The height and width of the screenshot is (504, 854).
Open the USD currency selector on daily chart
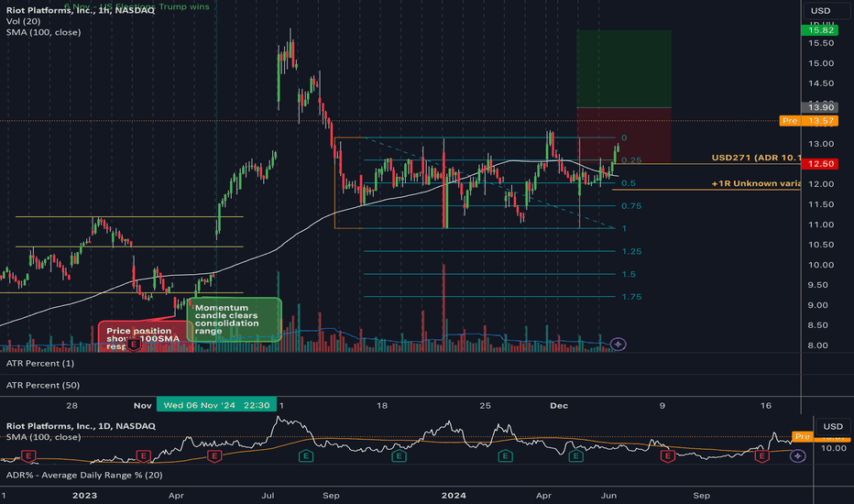click(833, 426)
